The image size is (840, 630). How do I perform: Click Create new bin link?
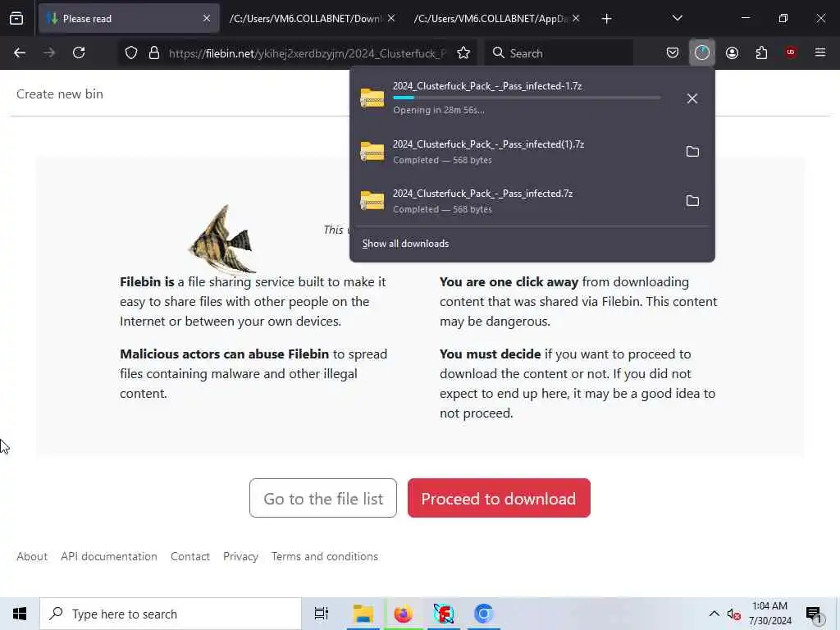[59, 94]
